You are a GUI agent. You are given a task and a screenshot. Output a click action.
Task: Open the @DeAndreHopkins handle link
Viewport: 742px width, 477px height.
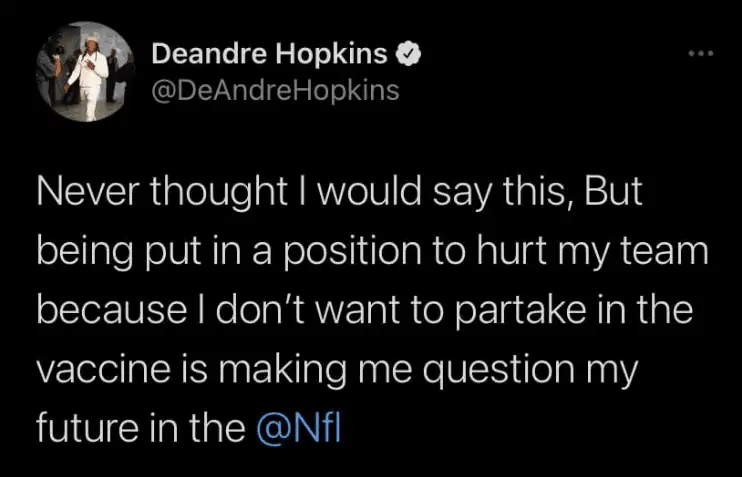275,89
